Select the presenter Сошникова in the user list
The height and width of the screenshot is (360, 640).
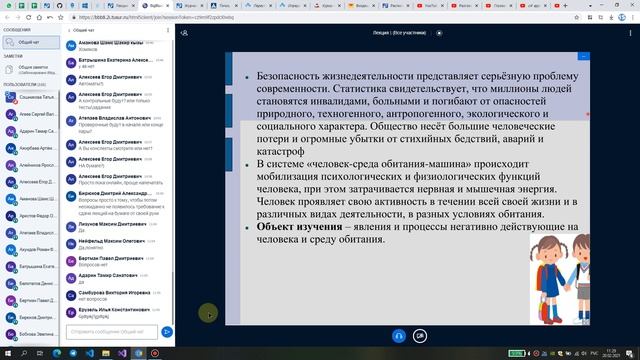coord(30,97)
